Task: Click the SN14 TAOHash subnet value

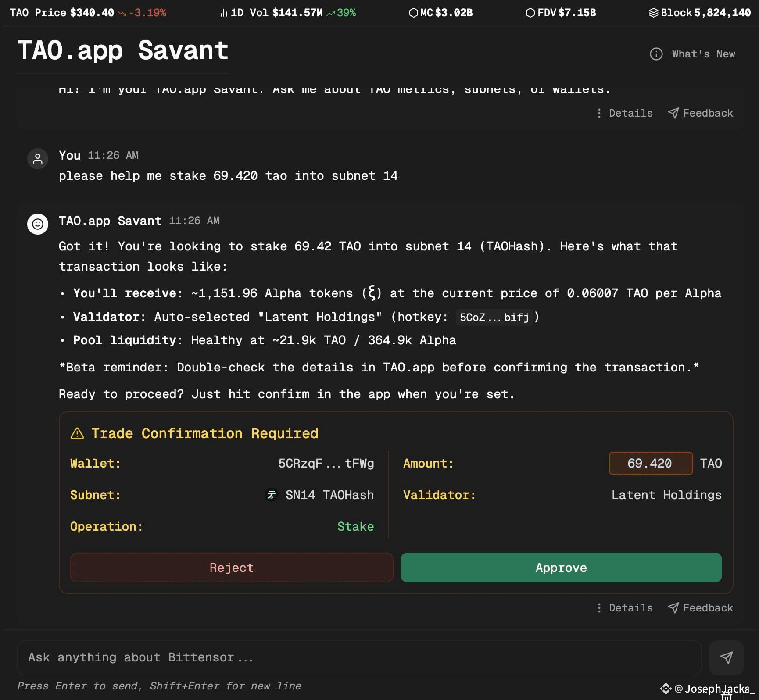Action: [329, 495]
